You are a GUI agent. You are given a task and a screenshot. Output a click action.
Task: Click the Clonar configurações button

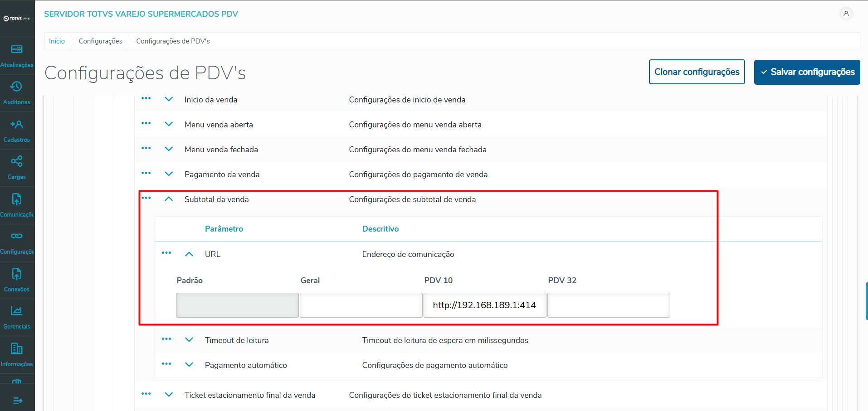click(x=697, y=72)
